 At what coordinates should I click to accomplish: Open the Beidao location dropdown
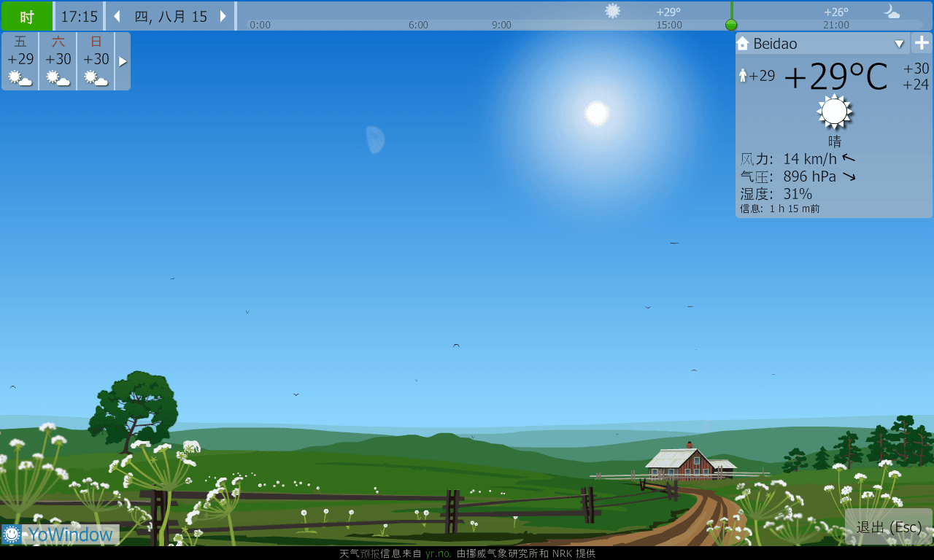point(899,44)
